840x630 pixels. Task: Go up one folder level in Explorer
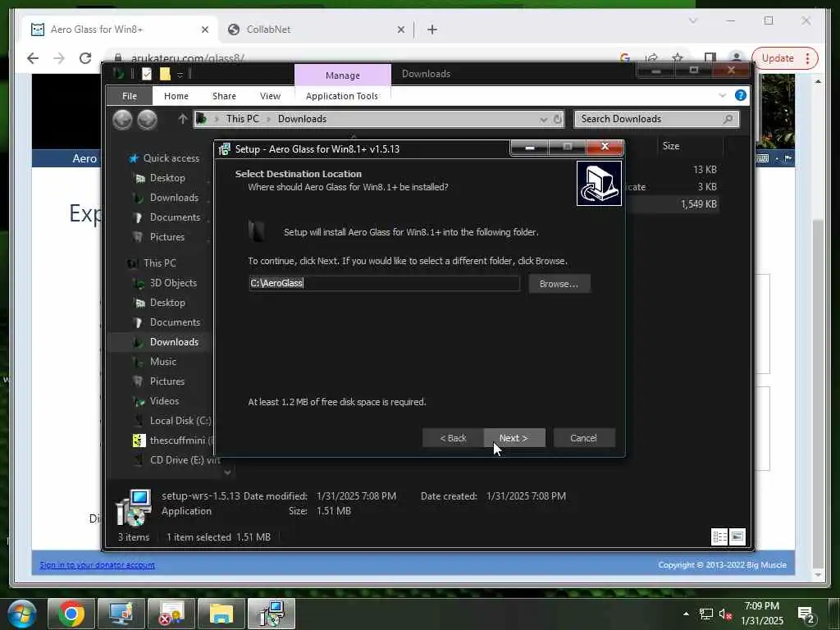click(182, 119)
